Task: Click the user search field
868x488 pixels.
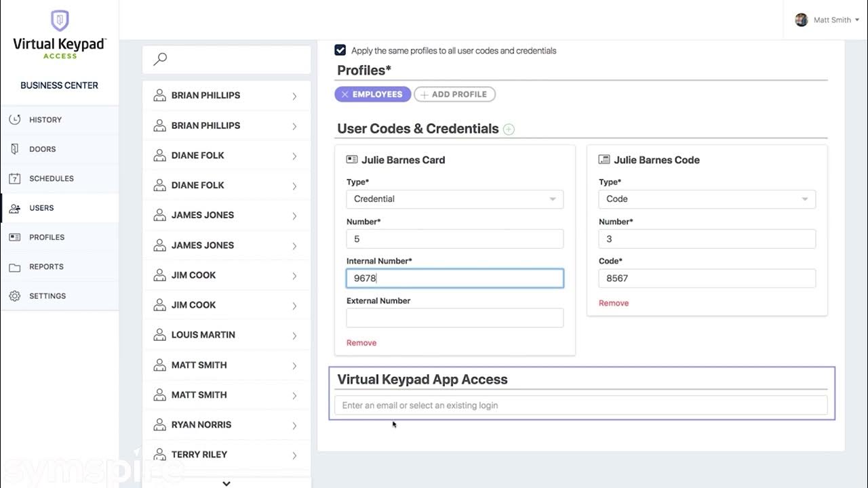Action: [x=226, y=59]
